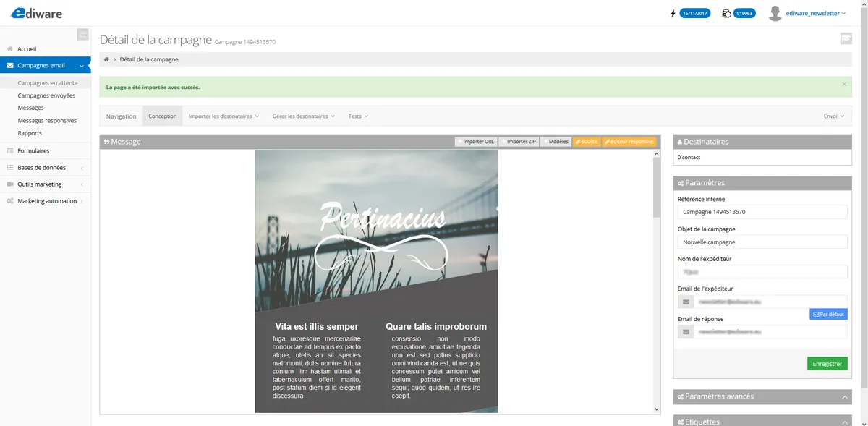Open Messages in the sidebar
The image size is (868, 426).
(x=30, y=108)
